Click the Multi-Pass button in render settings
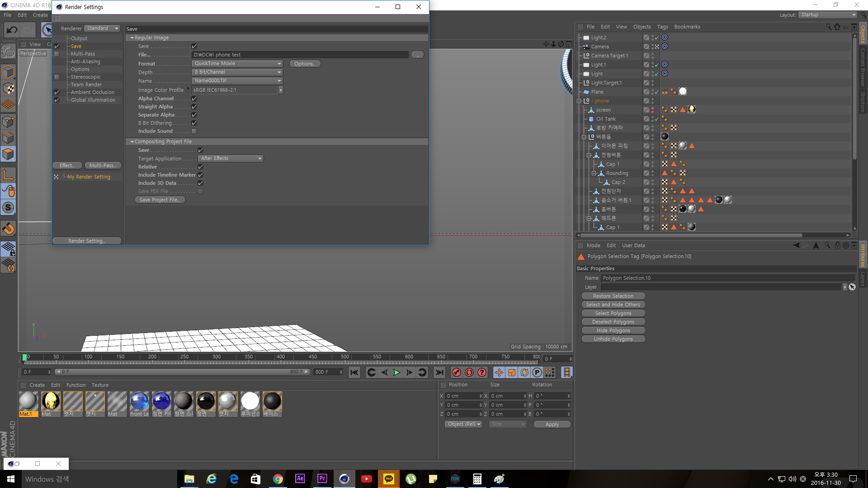This screenshot has width=868, height=488. (101, 165)
